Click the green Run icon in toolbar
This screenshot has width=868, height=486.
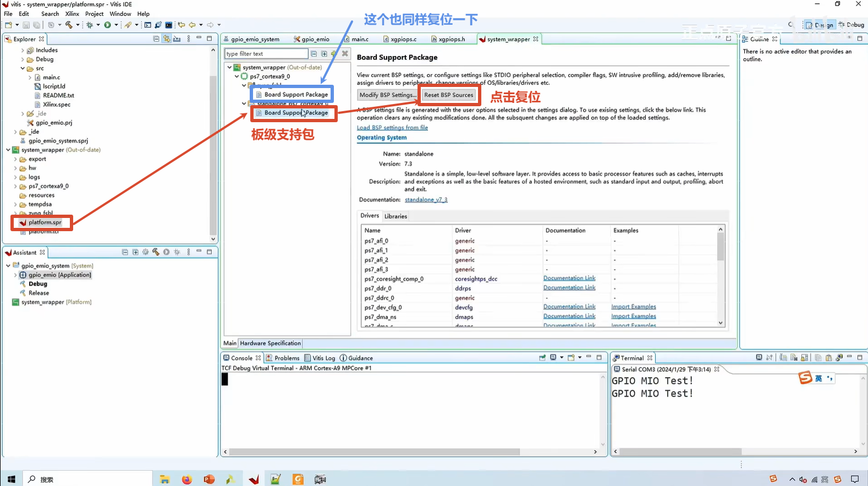pyautogui.click(x=108, y=25)
